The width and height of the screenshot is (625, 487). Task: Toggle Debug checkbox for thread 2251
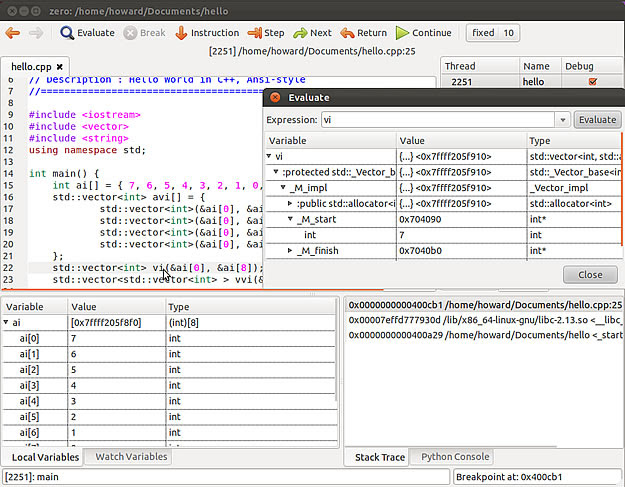pos(592,82)
